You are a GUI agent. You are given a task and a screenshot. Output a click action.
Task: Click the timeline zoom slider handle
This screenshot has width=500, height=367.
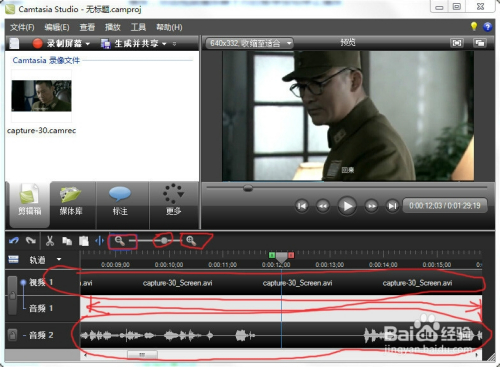[164, 241]
